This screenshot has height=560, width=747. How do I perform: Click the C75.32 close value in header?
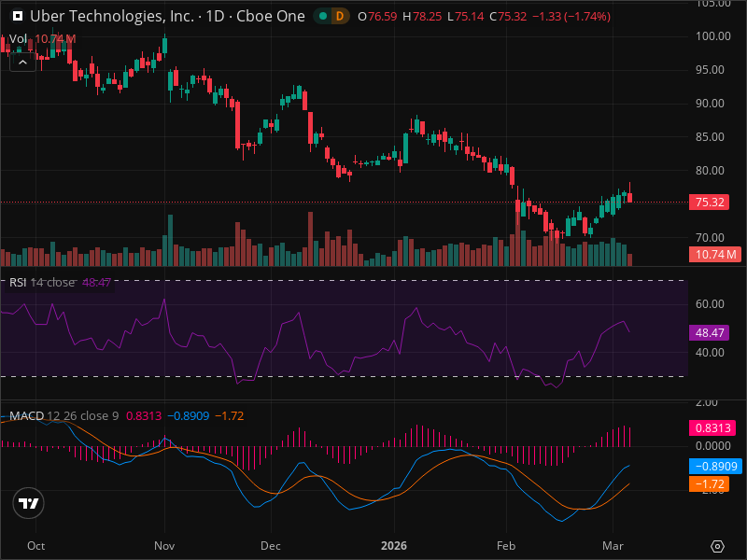click(x=508, y=16)
